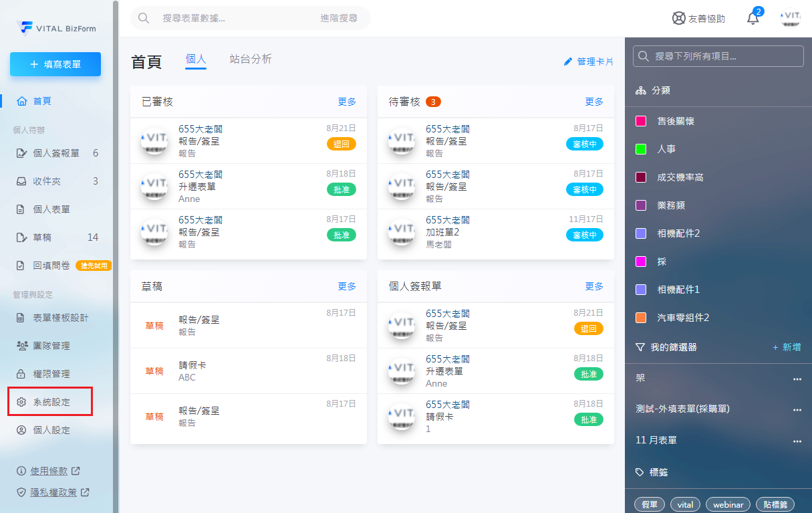Select the green 人事 category box
Screen dimensions: 812x513
[x=640, y=149]
